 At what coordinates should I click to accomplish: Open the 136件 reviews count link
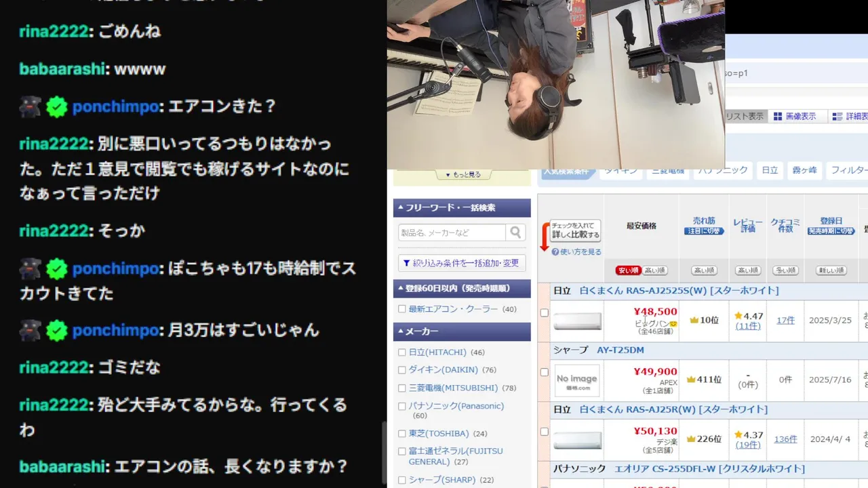785,439
